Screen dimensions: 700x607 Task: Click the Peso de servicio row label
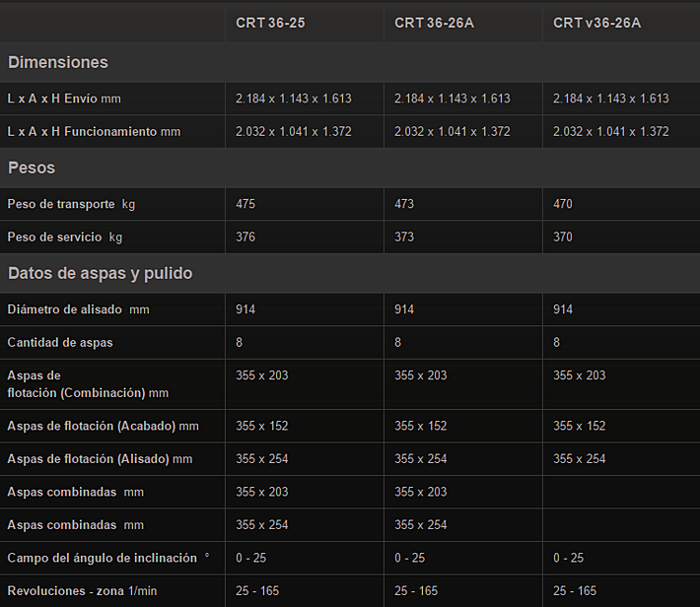[x=65, y=236]
